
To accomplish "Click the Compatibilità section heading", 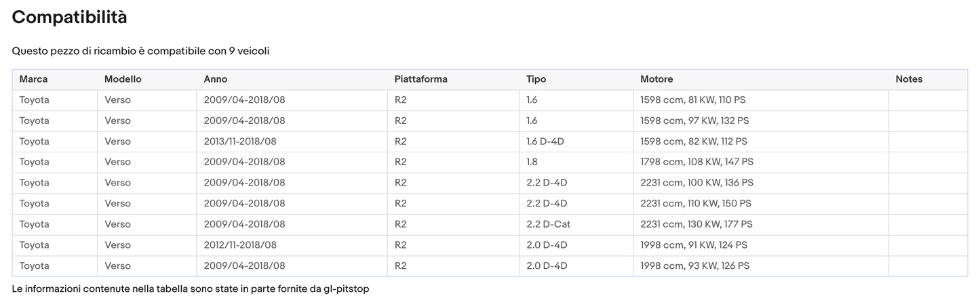I will click(x=69, y=18).
